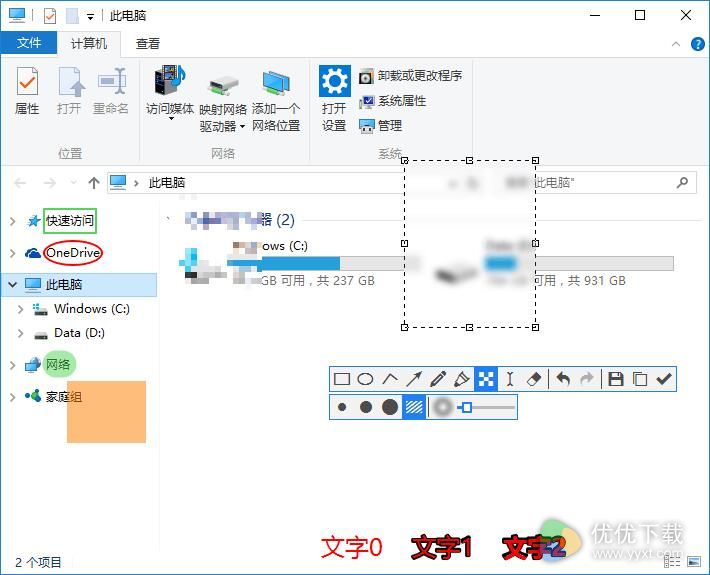Open the Access media (访问媒体) dropdown
The height and width of the screenshot is (575, 710).
[170, 93]
